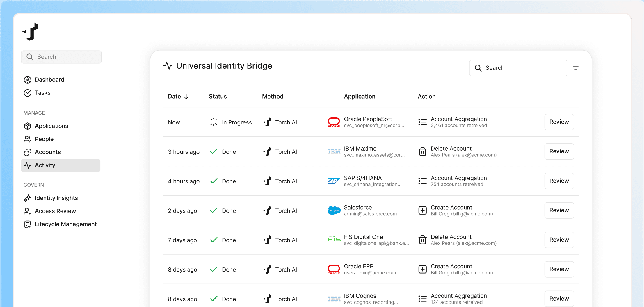
Task: Click the '4 hours ago' date cell
Action: pos(184,181)
